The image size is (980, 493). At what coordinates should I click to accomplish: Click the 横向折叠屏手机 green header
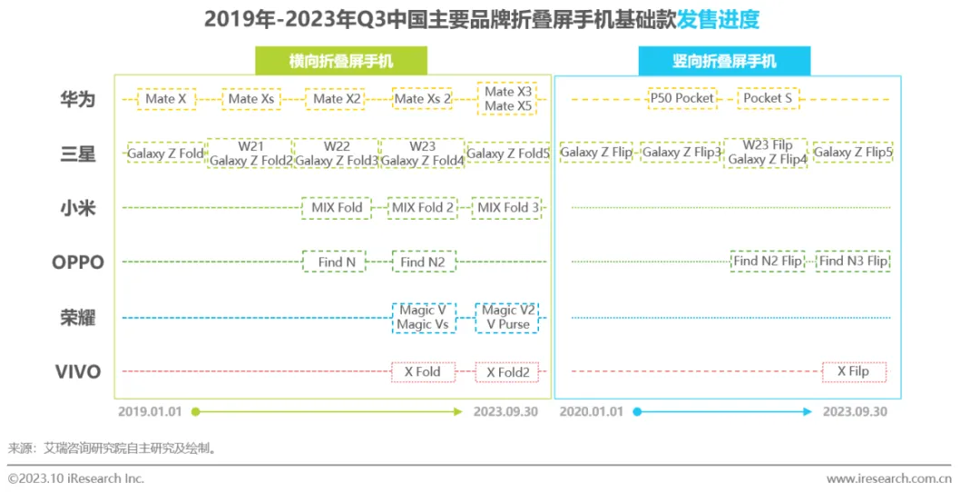340,61
